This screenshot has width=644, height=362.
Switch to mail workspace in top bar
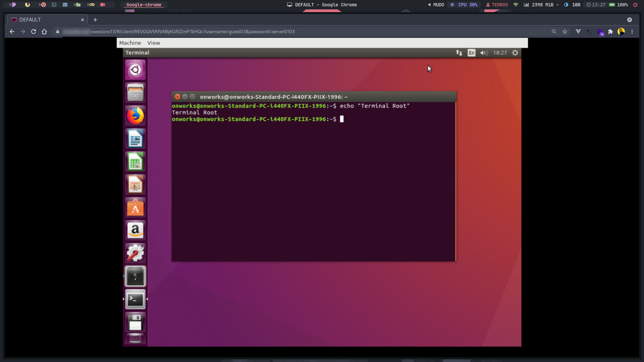pyautogui.click(x=65, y=5)
